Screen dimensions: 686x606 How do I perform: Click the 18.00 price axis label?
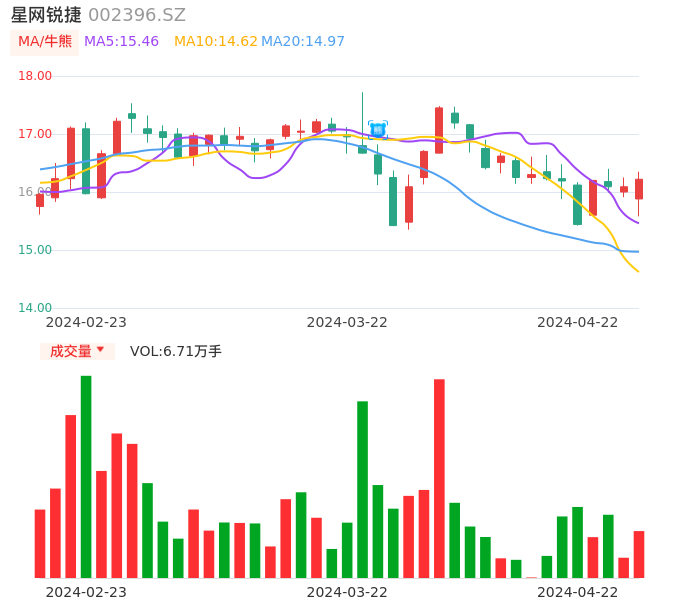click(x=36, y=76)
